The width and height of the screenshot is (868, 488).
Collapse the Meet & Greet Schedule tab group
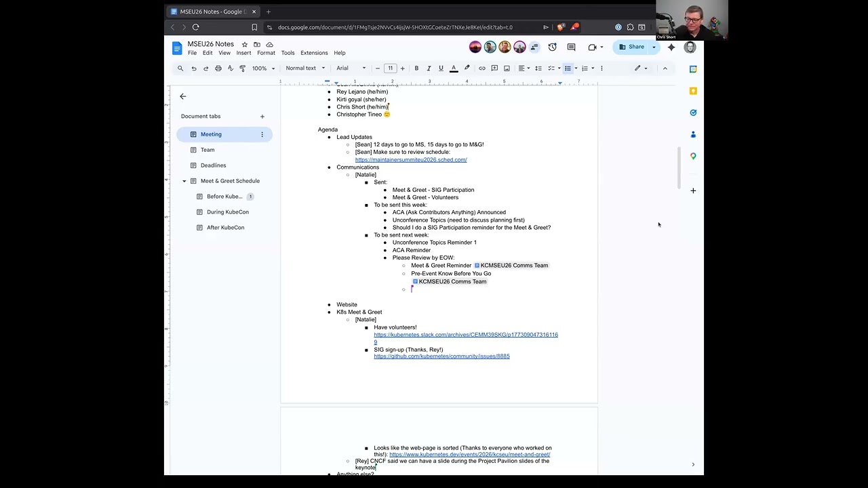[x=184, y=181]
